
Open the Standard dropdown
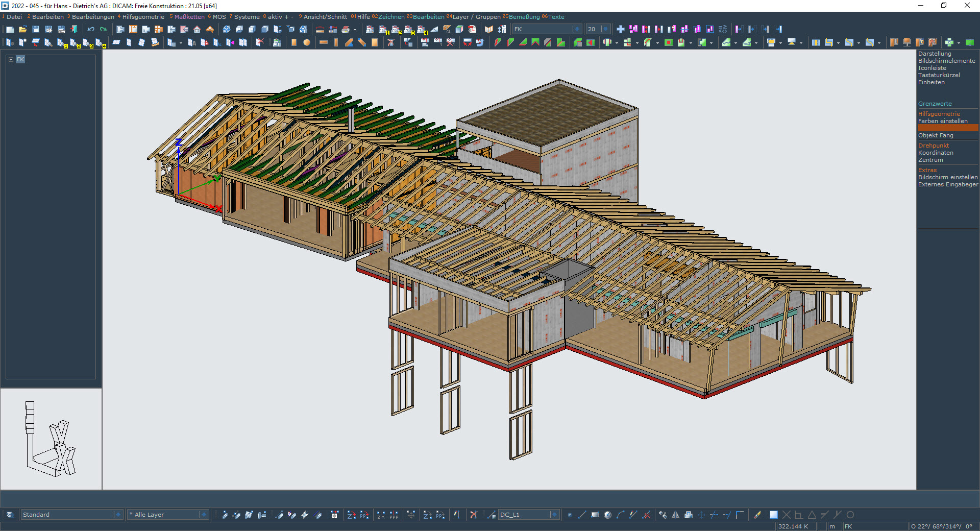pos(117,515)
